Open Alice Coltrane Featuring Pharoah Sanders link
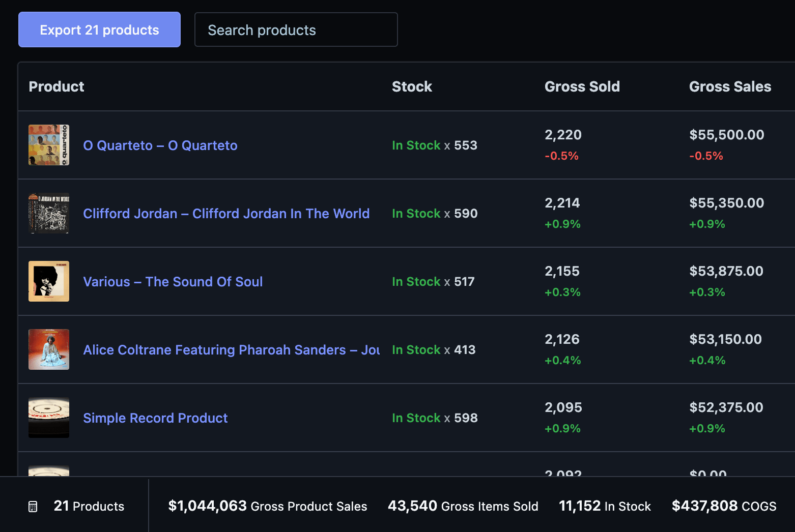This screenshot has height=532, width=795. [231, 350]
